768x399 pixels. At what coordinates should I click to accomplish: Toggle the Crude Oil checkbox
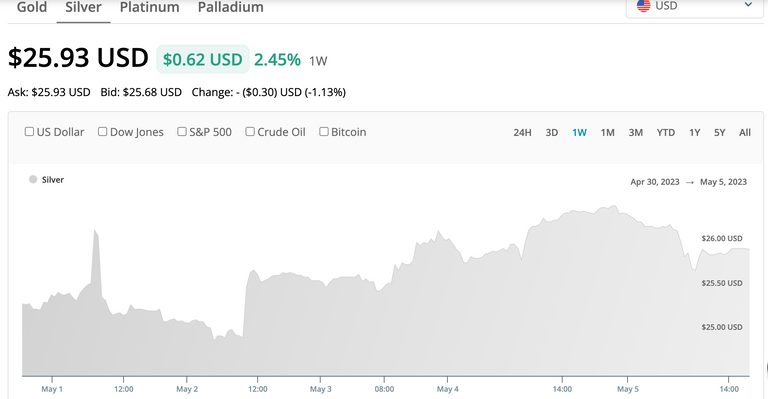click(250, 132)
